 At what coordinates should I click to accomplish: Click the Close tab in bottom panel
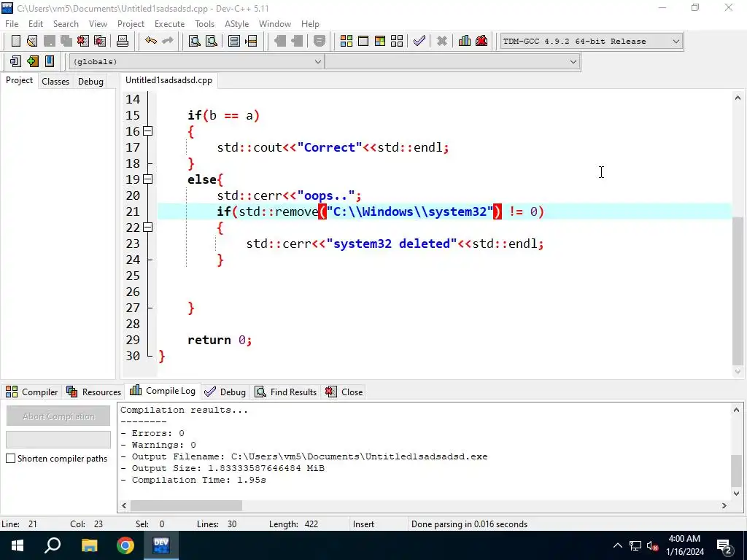[x=344, y=392]
